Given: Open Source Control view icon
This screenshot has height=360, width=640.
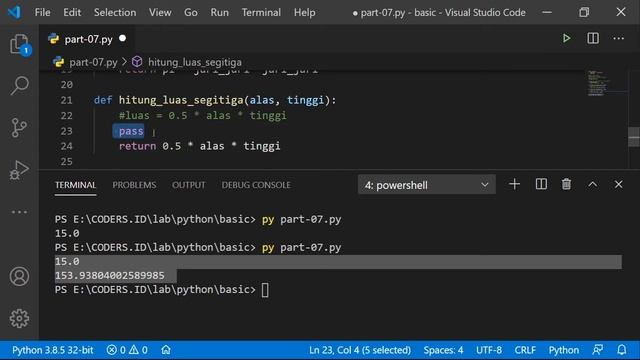Looking at the screenshot, I should [x=19, y=128].
